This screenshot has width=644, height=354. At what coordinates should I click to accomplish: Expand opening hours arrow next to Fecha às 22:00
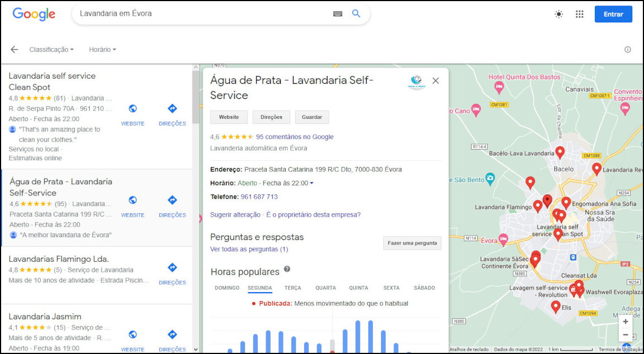(312, 183)
